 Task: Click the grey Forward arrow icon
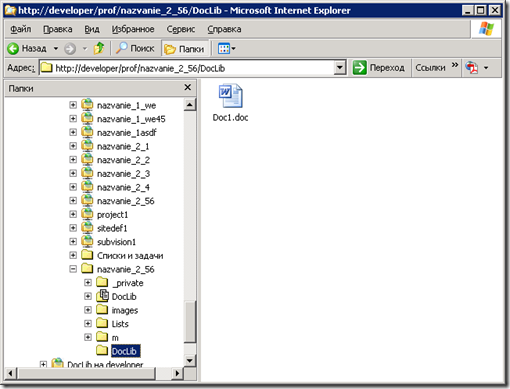(x=70, y=49)
